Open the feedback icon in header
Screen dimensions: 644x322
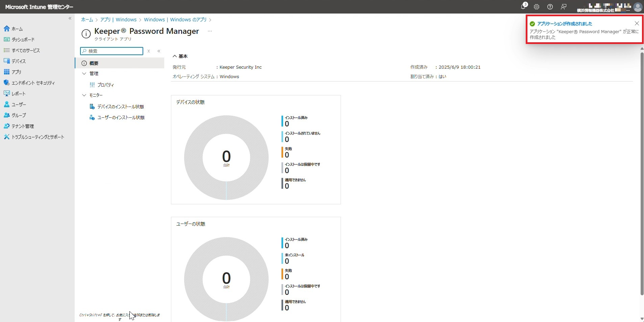(564, 7)
